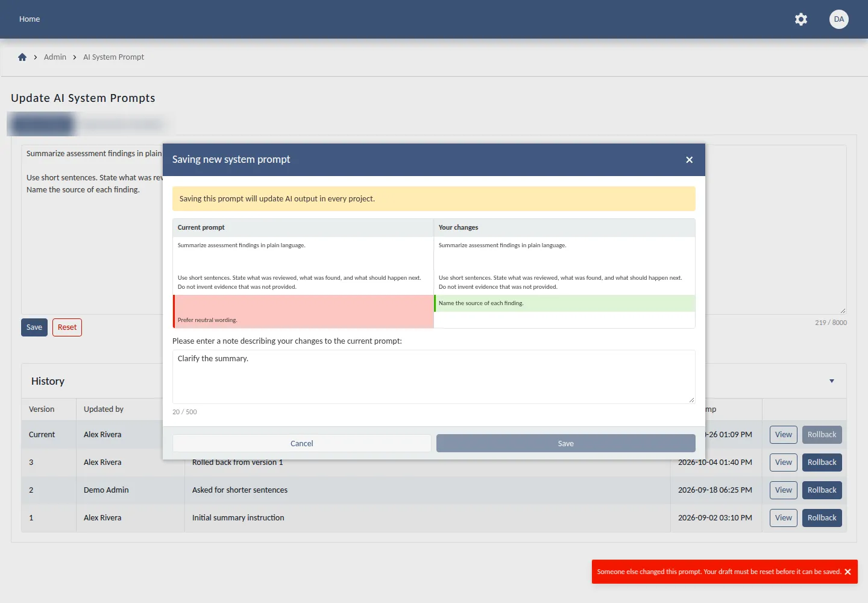
Task: Reset the prompt draft
Action: coord(67,327)
